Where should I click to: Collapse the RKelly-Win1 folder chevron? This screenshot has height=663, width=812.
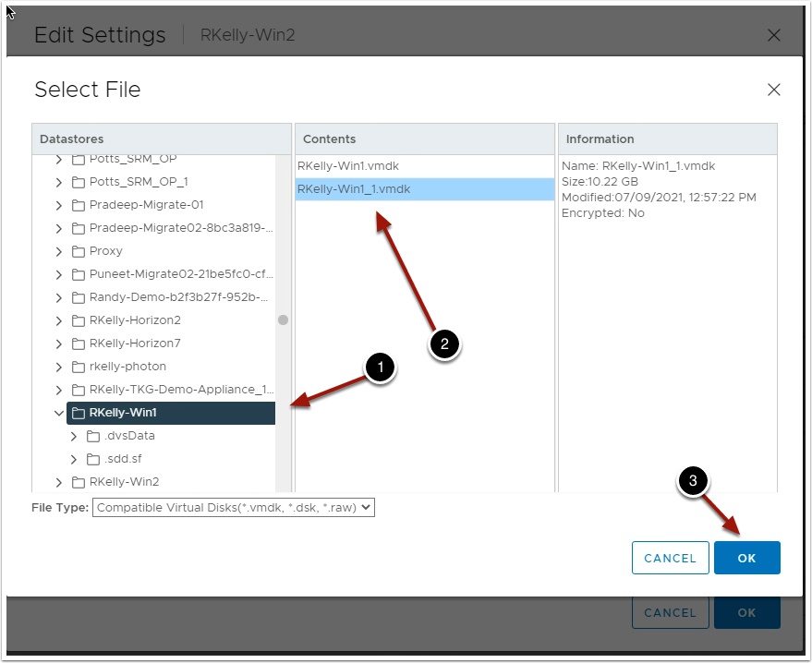[x=58, y=413]
